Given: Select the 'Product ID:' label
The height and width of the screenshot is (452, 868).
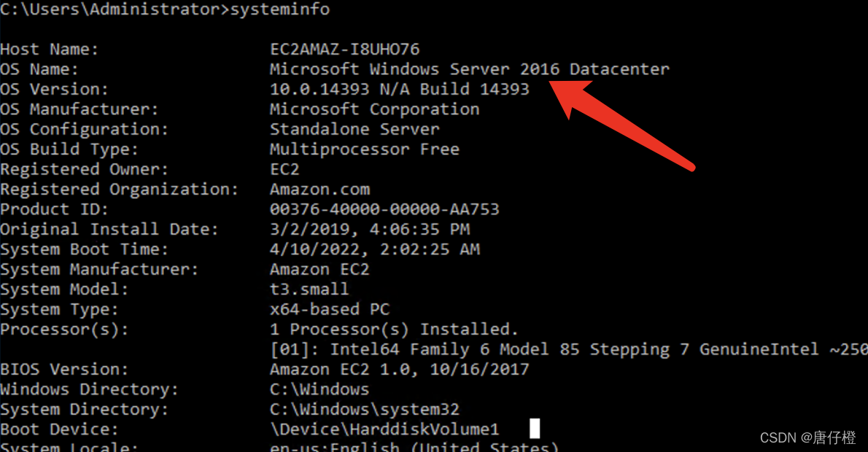Looking at the screenshot, I should 54,209.
